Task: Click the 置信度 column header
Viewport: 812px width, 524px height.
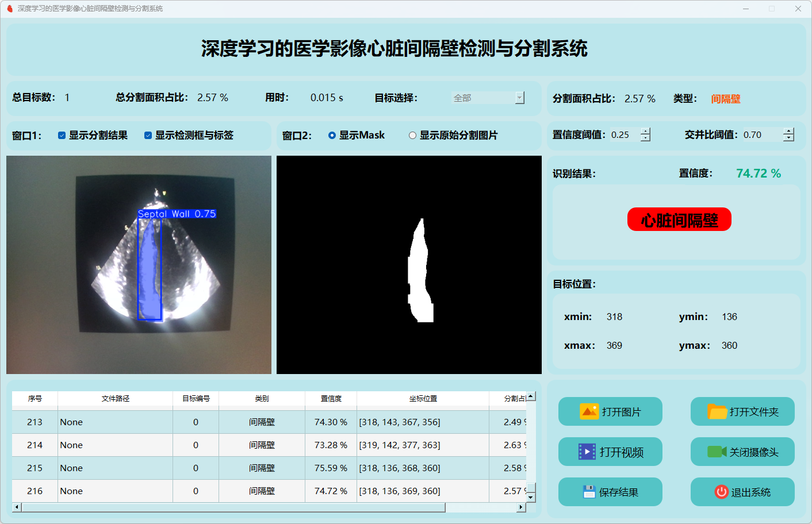Action: [x=331, y=398]
